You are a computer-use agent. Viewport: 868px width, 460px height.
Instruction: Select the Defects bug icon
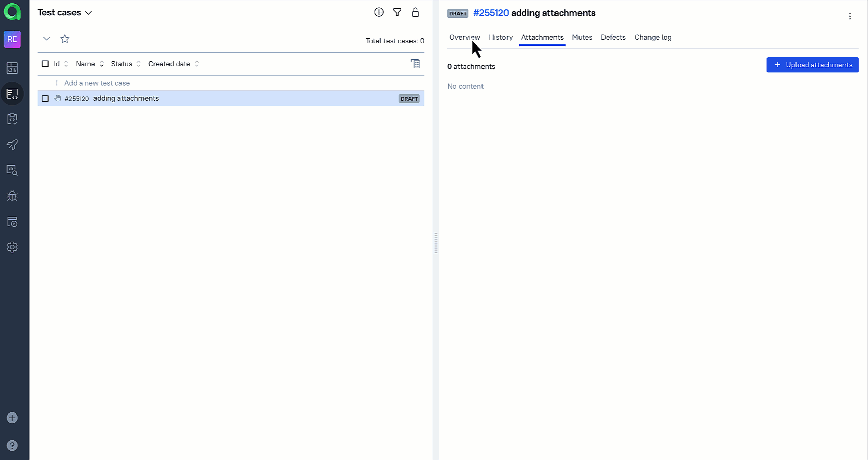pos(12,196)
